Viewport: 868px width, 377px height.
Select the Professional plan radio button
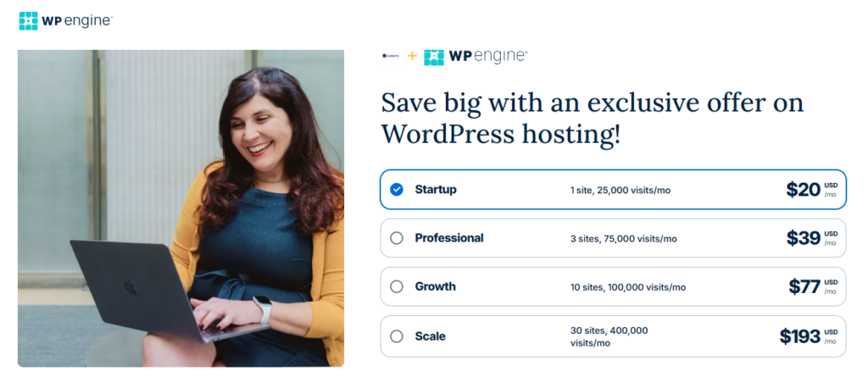(397, 238)
